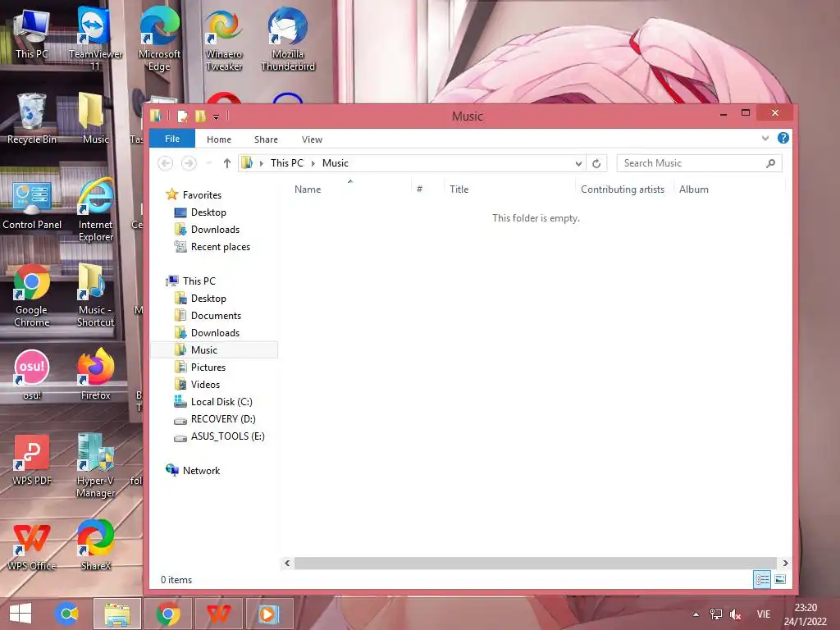Open the Share ribbon tab
Image resolution: width=840 pixels, height=630 pixels.
coord(266,139)
